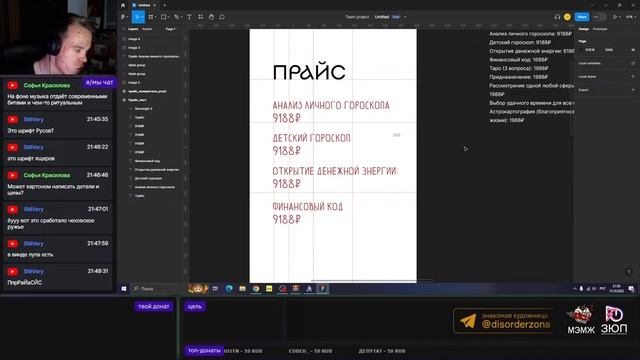Click the ПРАЙС heading on canvas
This screenshot has width=640, height=360.
tap(309, 72)
